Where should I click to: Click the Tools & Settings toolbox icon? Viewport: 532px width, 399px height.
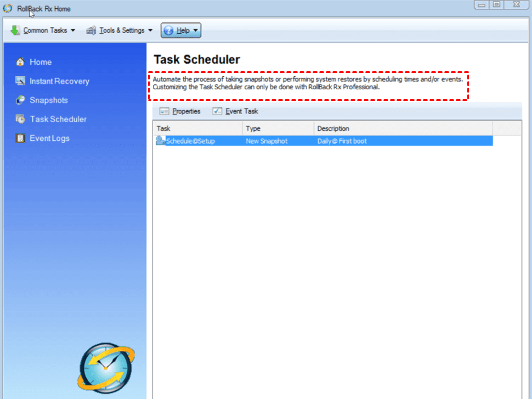point(91,31)
